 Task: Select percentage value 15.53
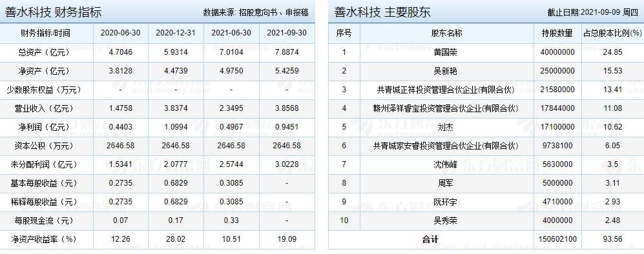click(x=612, y=72)
